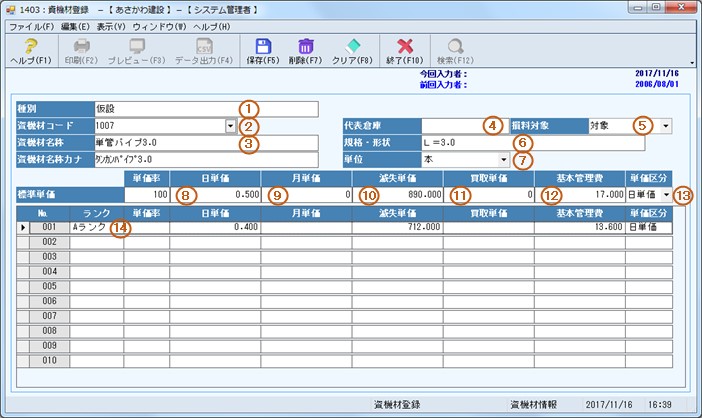This screenshot has width=702, height=418.
Task: Open the 単価区分 dropdown in standard row
Action: tap(665, 194)
